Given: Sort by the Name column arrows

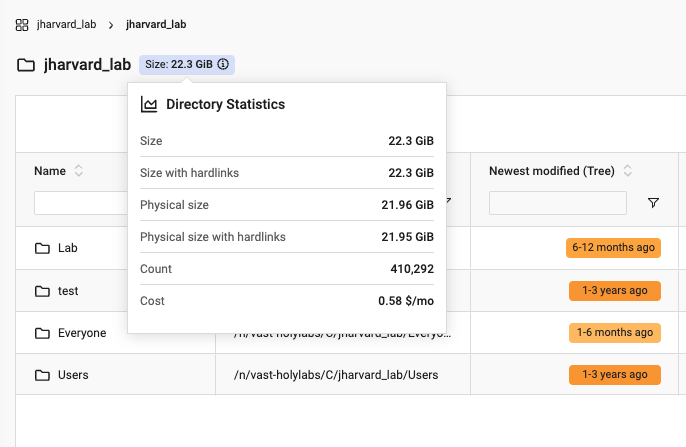Looking at the screenshot, I should (x=79, y=171).
